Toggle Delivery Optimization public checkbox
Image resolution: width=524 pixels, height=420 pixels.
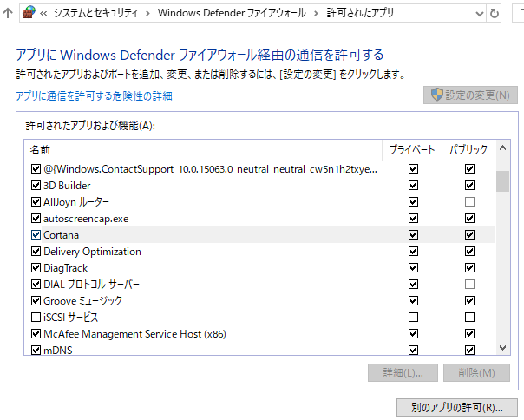469,251
